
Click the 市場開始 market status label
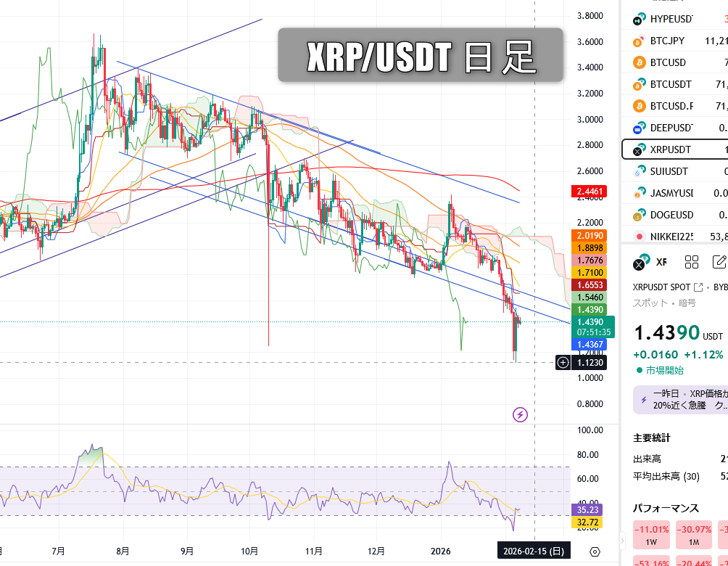pyautogui.click(x=663, y=370)
